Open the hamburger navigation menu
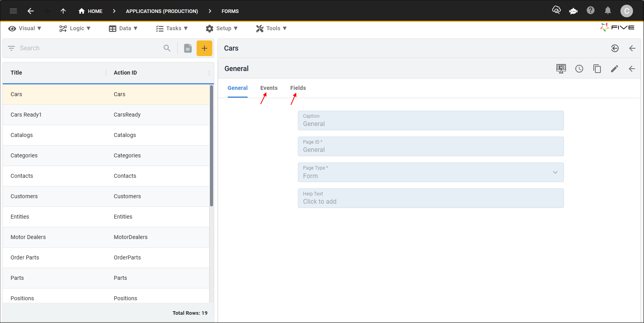Viewport: 644px width, 323px height. [13, 11]
